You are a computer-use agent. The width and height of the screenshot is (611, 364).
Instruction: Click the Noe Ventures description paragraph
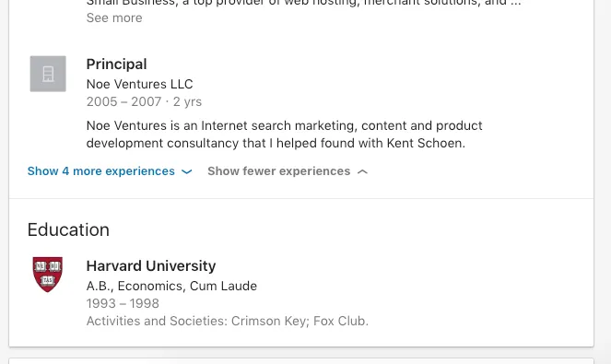pyautogui.click(x=284, y=135)
